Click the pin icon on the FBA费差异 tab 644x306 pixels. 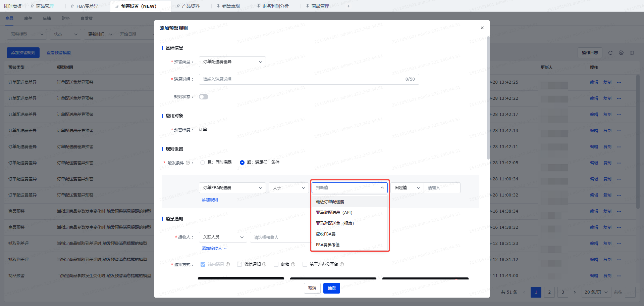coord(72,6)
